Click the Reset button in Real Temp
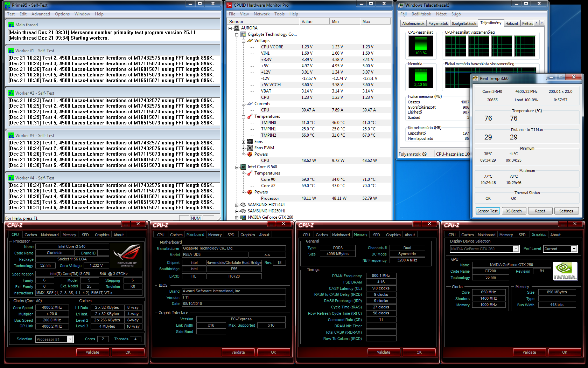The image size is (588, 368). (x=540, y=211)
